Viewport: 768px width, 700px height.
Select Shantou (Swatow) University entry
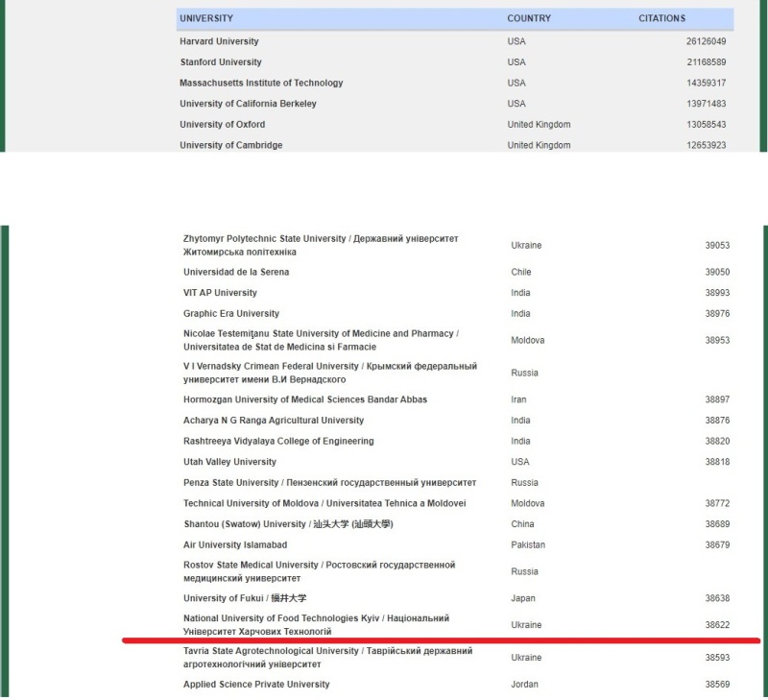(289, 524)
